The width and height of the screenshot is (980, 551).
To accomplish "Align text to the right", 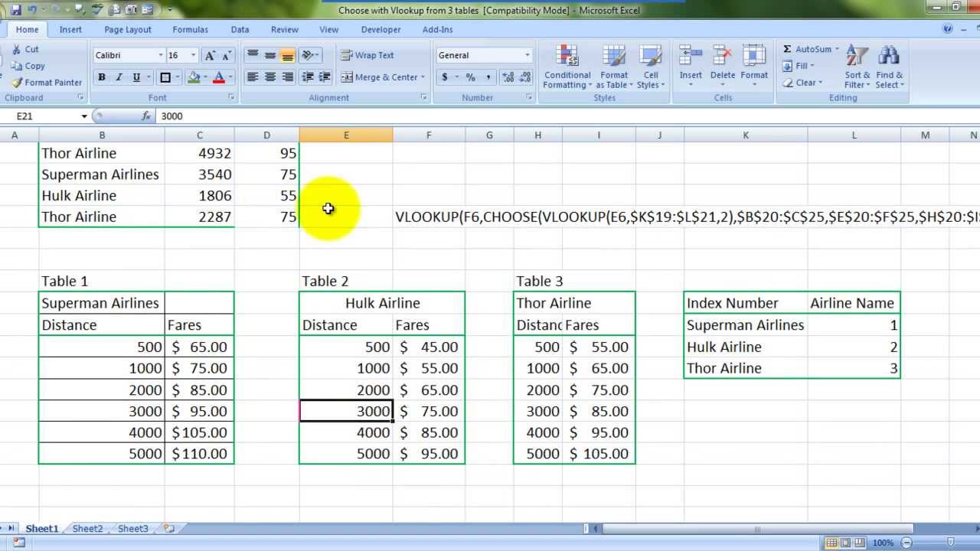I will coord(288,77).
